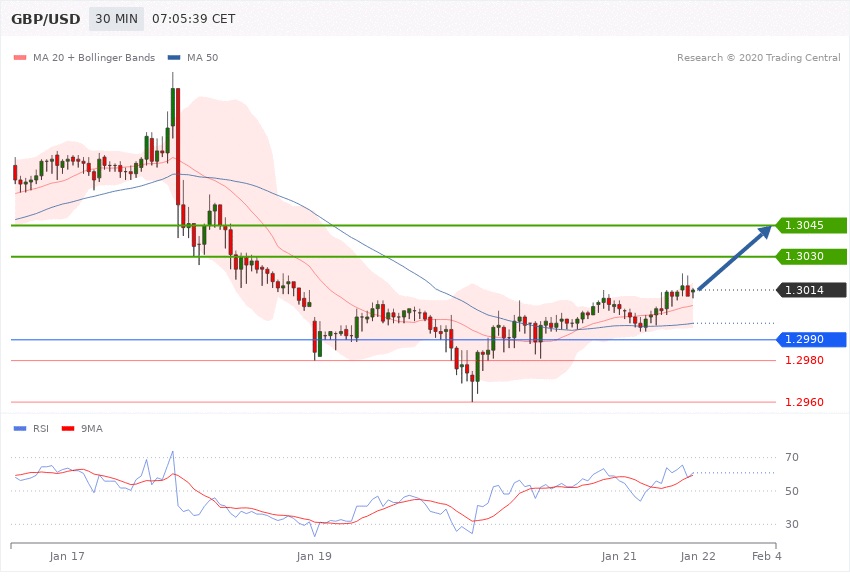This screenshot has width=850, height=576.
Task: Click the red 9MA legend marker
Action: click(x=68, y=429)
